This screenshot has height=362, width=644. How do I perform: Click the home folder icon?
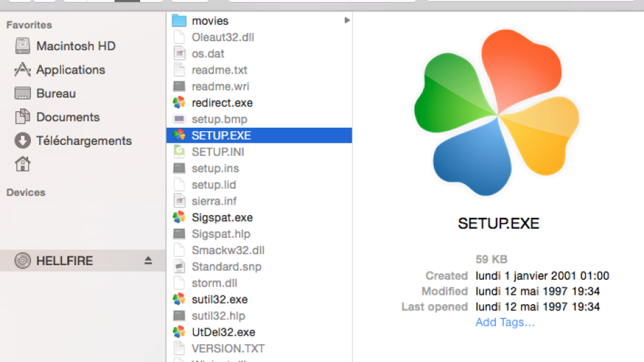[x=23, y=164]
